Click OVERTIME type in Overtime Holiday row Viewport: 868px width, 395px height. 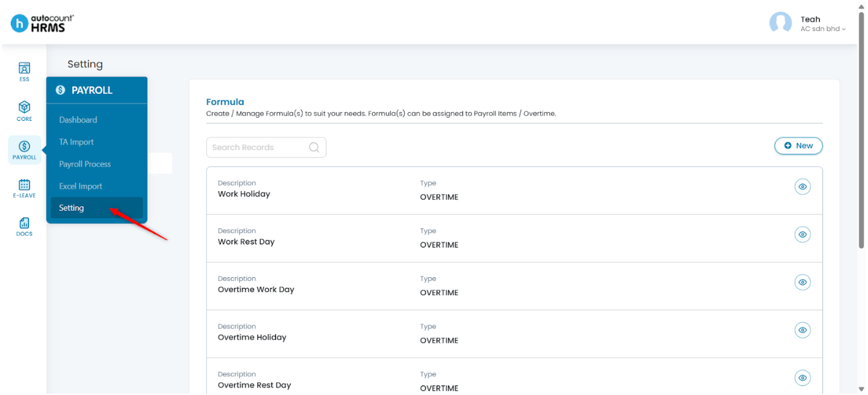pos(439,341)
